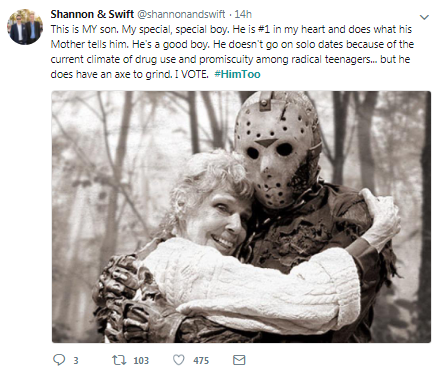
Task: Open the Shannon & Swift profile avatar
Action: [x=25, y=27]
